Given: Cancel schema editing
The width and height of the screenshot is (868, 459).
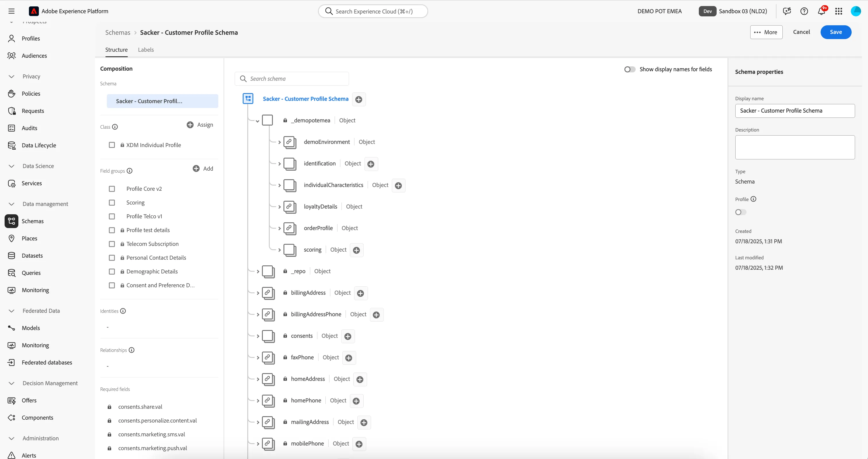Looking at the screenshot, I should (x=801, y=32).
